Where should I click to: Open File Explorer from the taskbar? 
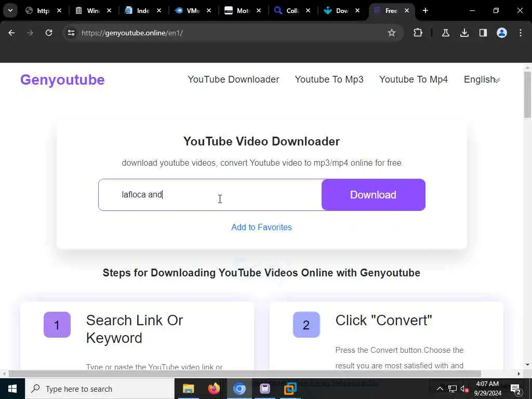click(x=188, y=389)
